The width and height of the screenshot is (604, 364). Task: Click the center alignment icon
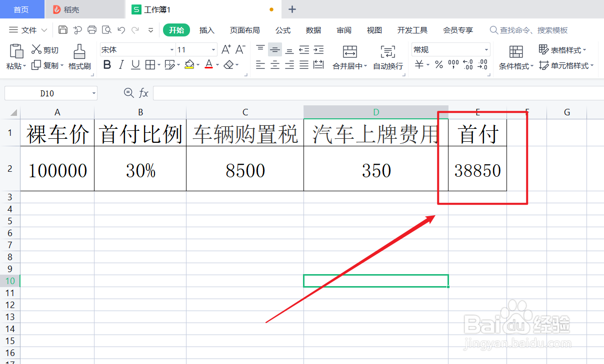click(x=274, y=65)
